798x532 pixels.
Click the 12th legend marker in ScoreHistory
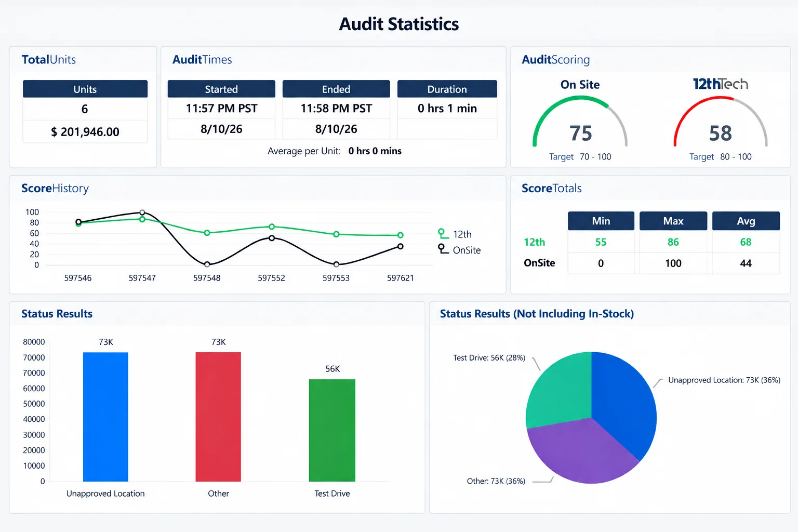443,234
